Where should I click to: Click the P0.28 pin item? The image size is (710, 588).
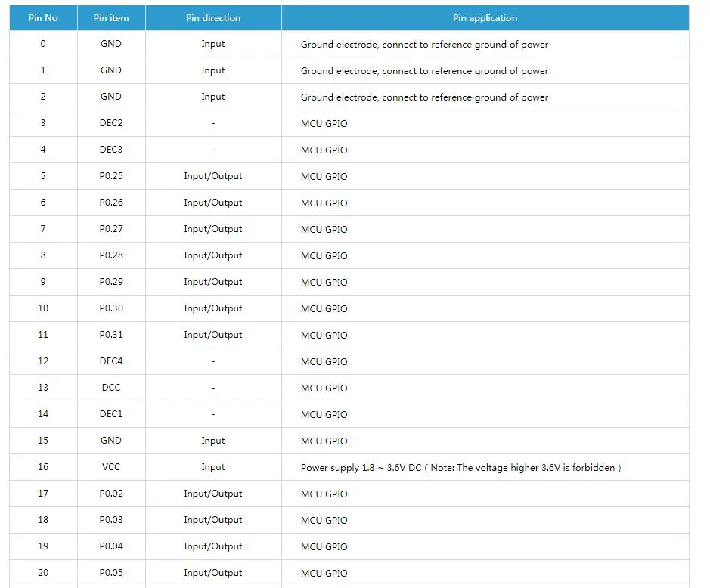pyautogui.click(x=111, y=255)
